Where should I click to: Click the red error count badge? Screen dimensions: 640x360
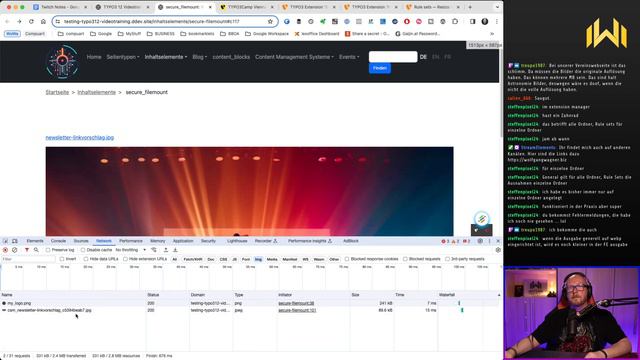coord(445,241)
